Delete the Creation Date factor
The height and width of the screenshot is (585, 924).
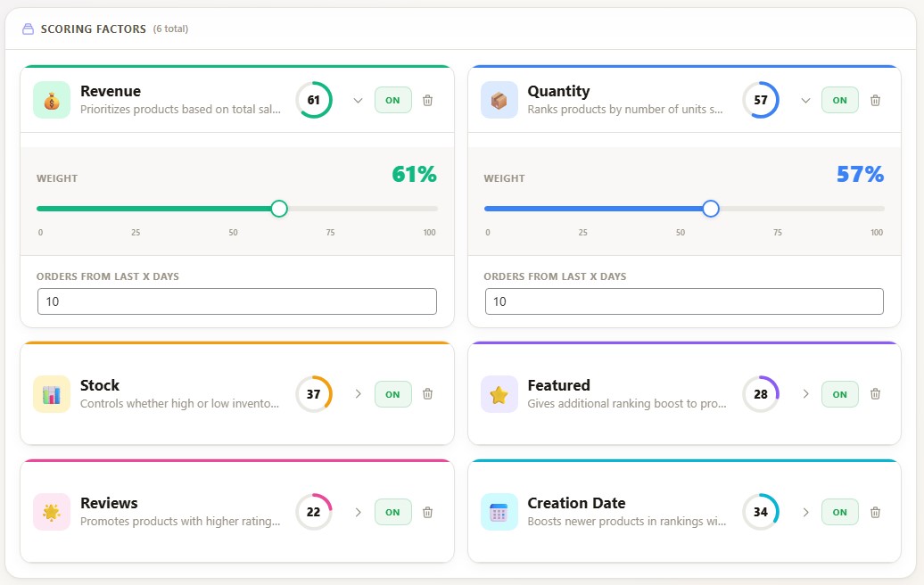point(875,512)
